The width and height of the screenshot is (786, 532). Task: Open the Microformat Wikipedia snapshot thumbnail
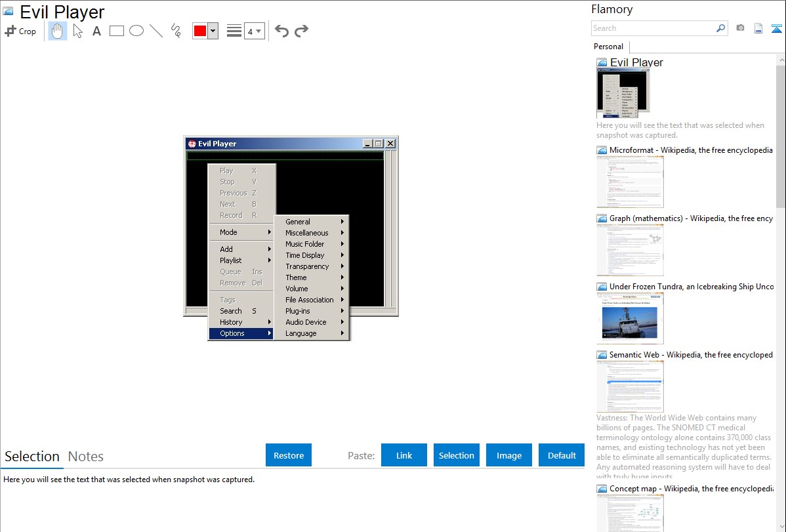tap(630, 182)
